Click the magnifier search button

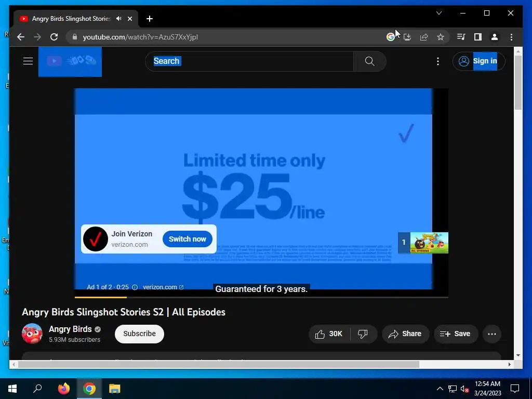370,61
